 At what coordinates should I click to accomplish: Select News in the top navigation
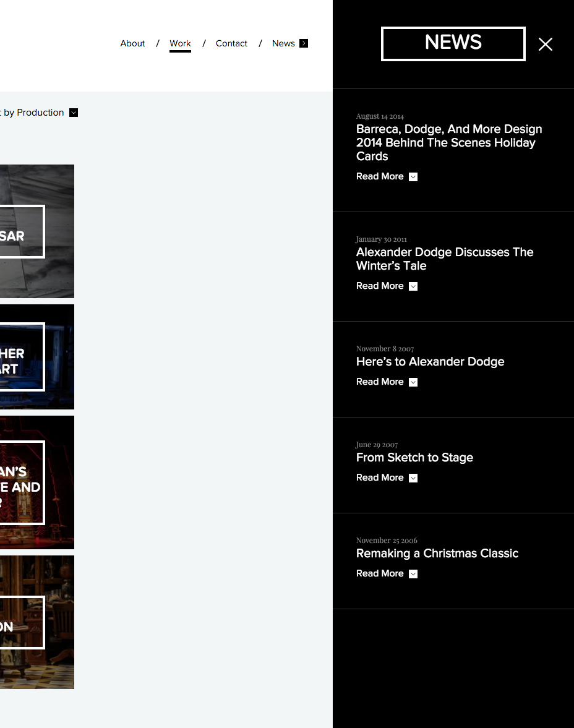[283, 43]
